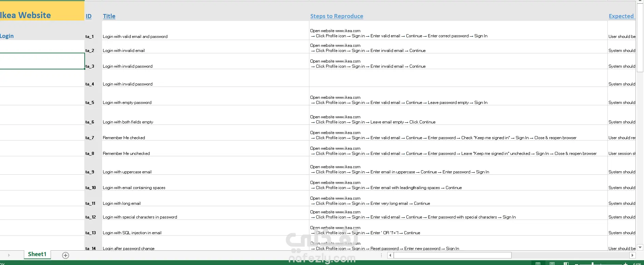
Task: Select cell with ID ta_4
Action: pos(93,78)
